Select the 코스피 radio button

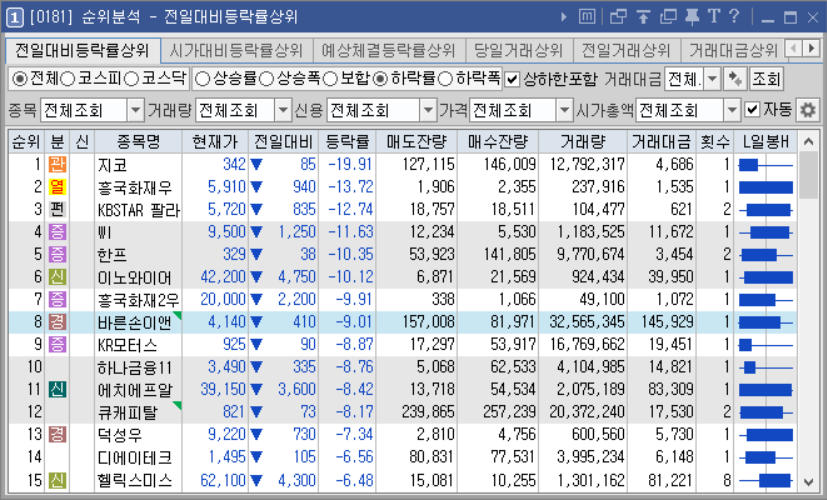(x=67, y=79)
